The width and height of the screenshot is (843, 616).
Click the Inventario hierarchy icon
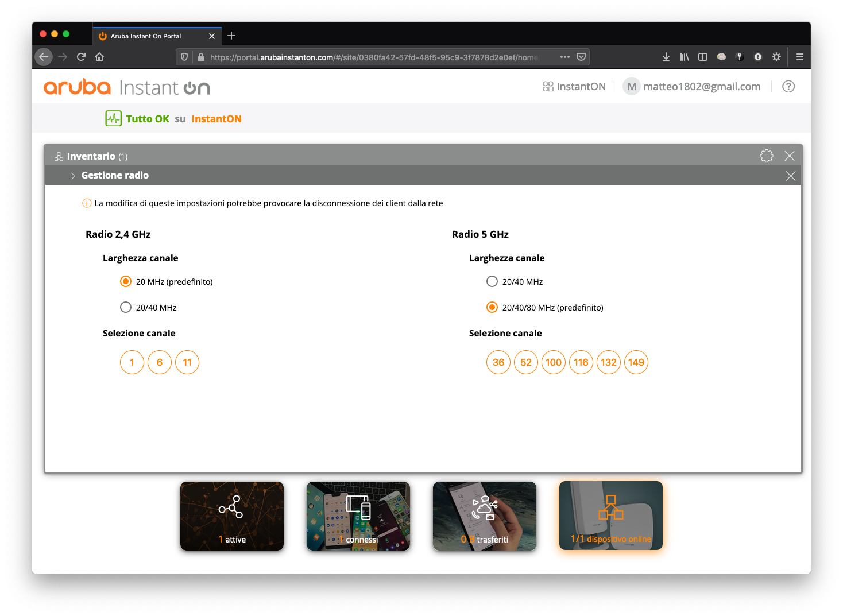(59, 156)
